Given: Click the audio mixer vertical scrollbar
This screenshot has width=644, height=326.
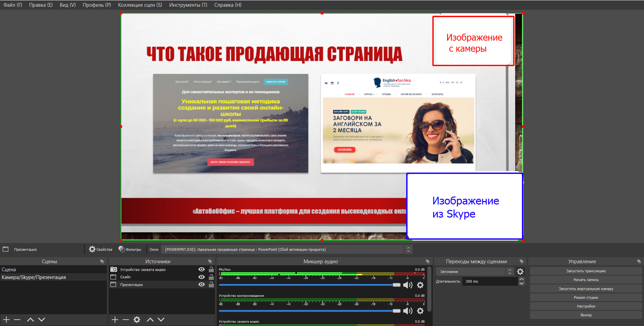Looking at the screenshot, I should click(429, 289).
